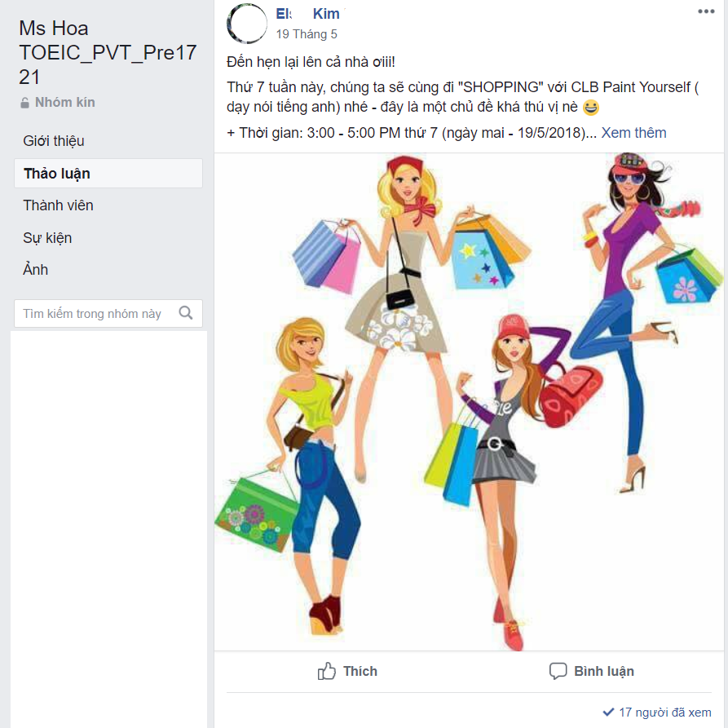
Task: Click the smiley emoji in the post text
Action: pos(590,108)
